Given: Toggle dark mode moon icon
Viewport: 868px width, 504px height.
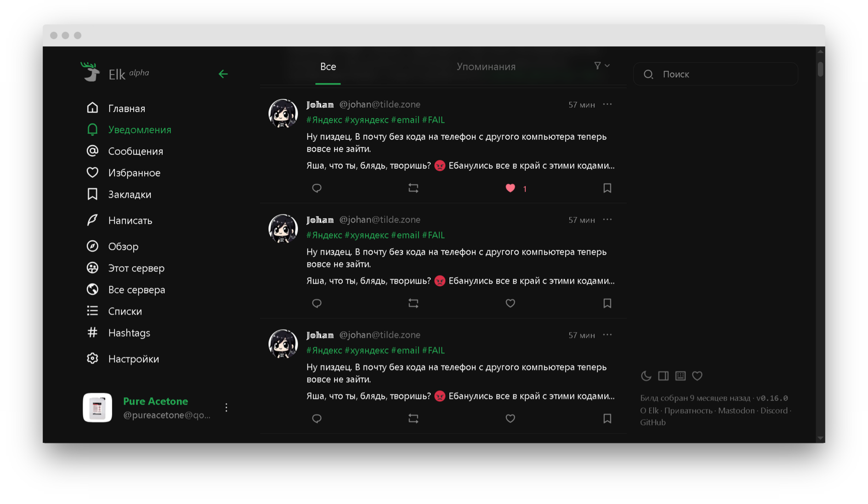Looking at the screenshot, I should tap(646, 376).
